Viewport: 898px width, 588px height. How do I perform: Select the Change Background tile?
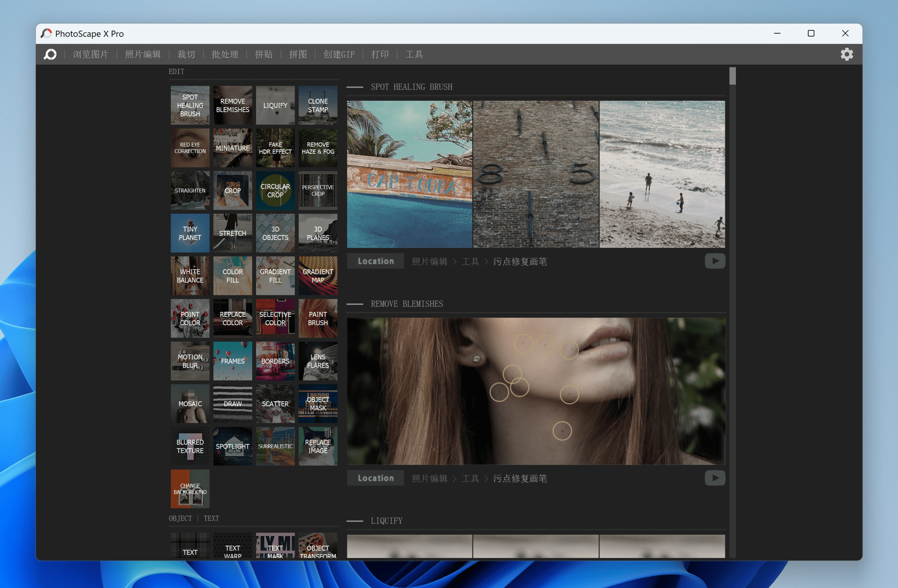coord(190,489)
